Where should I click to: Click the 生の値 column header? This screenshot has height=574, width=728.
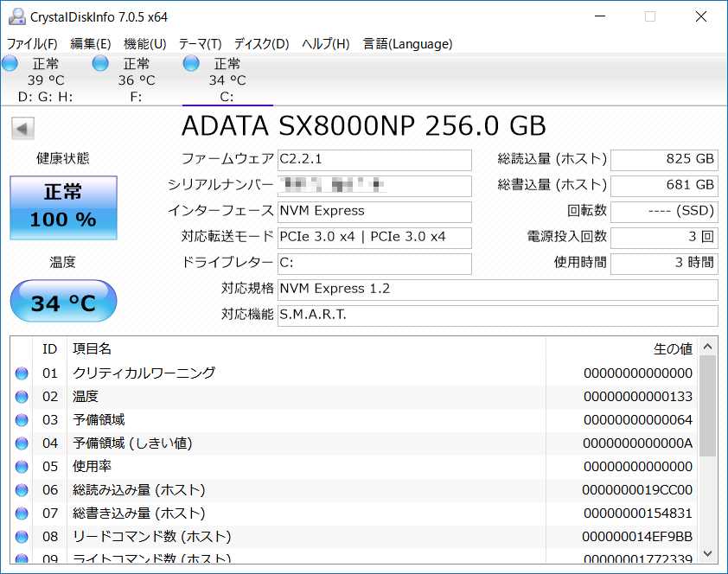point(621,349)
